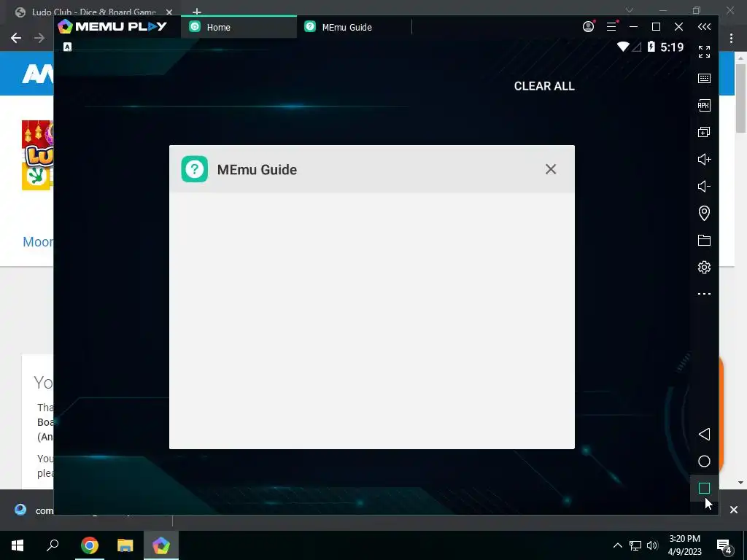Image resolution: width=747 pixels, height=560 pixels.
Task: Tap the Android recent apps square
Action: click(x=704, y=488)
